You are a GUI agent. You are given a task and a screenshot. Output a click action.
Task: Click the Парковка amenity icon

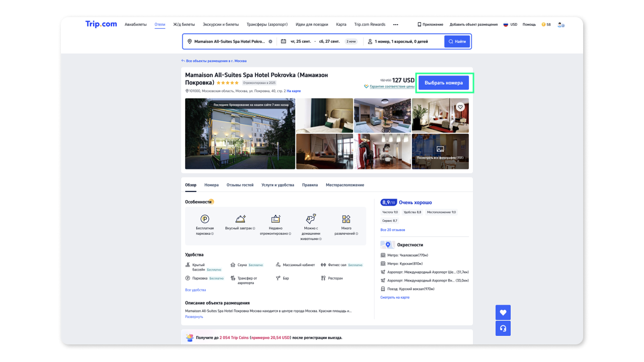(x=188, y=278)
